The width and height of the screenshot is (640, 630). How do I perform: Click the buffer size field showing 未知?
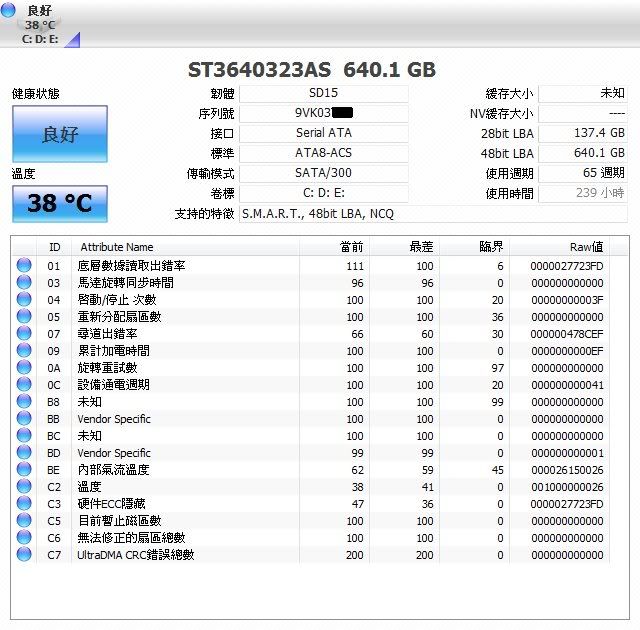583,93
